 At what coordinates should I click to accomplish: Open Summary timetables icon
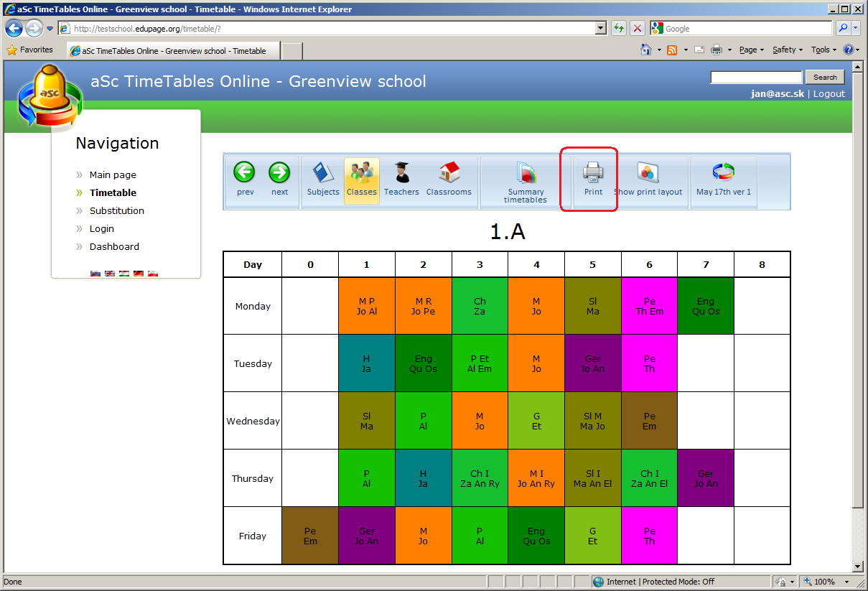[x=526, y=174]
